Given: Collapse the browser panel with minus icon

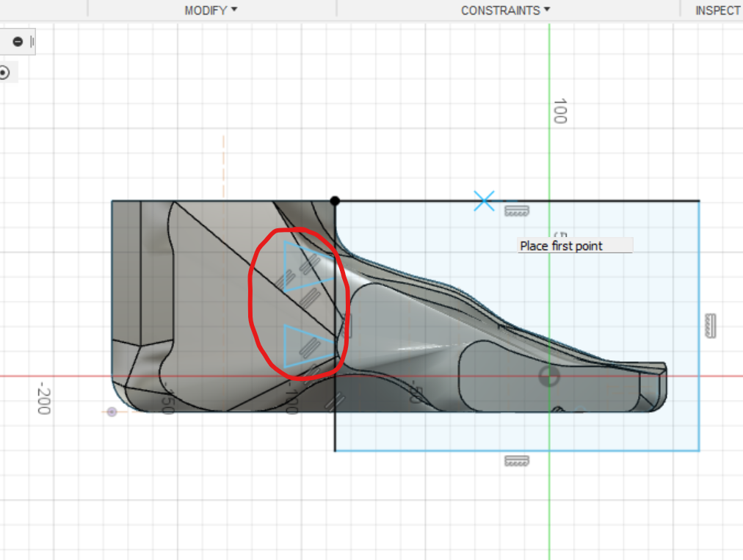Looking at the screenshot, I should [18, 42].
